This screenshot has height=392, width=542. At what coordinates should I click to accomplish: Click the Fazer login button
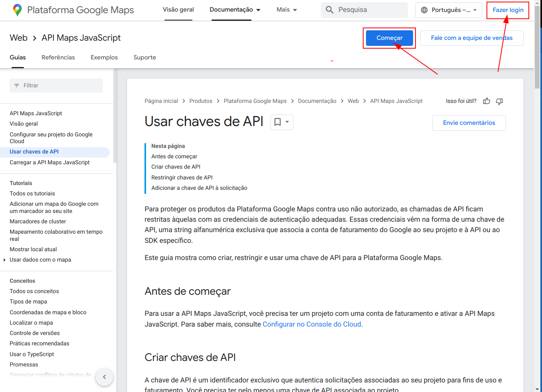point(508,10)
